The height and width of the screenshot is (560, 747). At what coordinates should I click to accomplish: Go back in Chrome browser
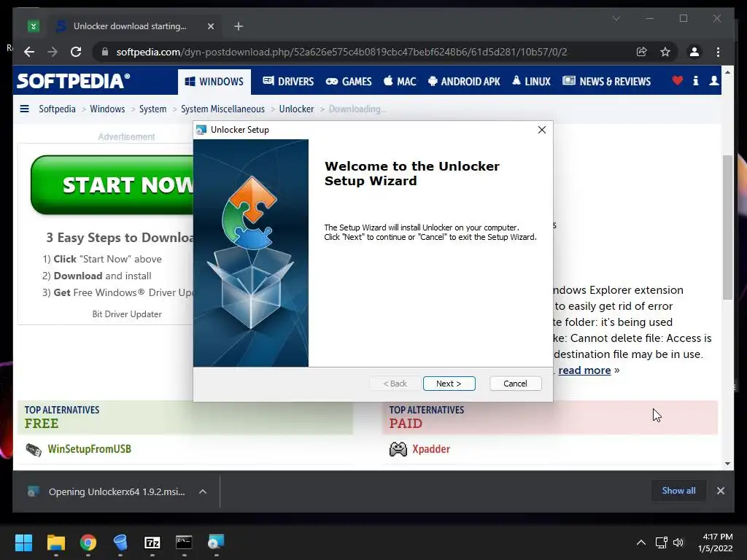pyautogui.click(x=29, y=52)
